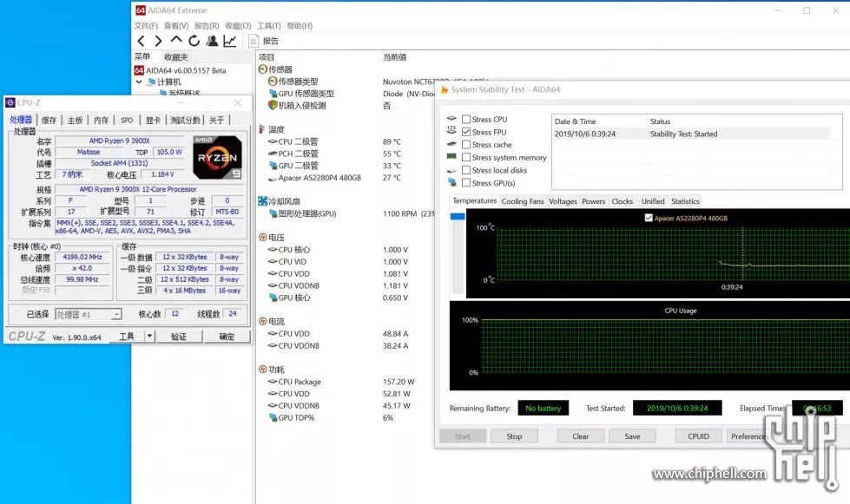Open the 查看(V) menu
850x504 pixels.
(176, 25)
